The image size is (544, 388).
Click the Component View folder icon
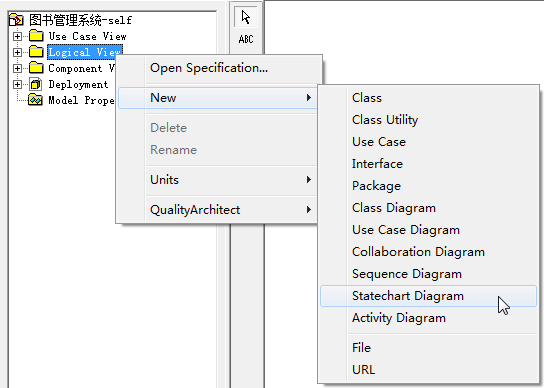click(36, 68)
